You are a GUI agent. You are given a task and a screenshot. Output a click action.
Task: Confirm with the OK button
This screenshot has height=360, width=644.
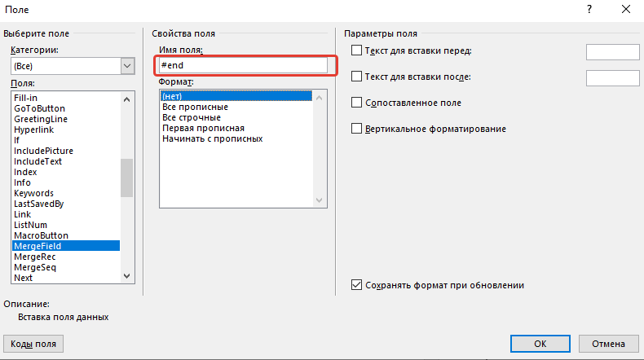click(540, 344)
